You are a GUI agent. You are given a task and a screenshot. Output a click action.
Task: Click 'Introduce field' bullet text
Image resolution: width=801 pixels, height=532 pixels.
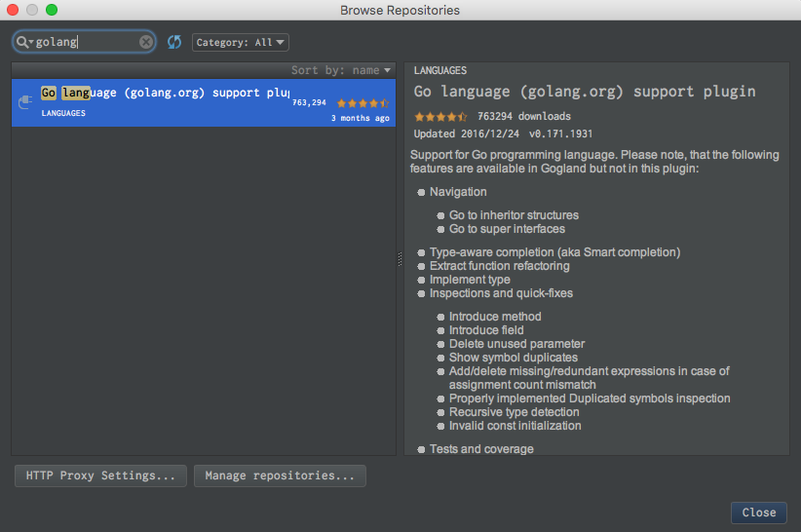(x=486, y=330)
